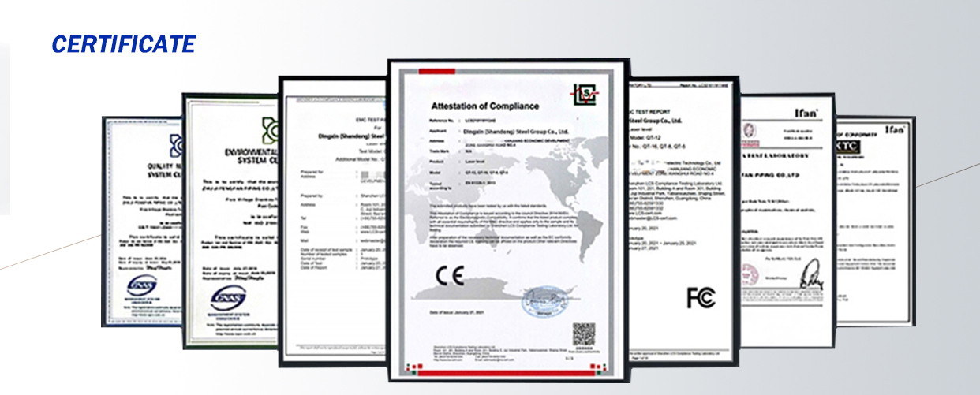Click the FC logo on right test report
The width and height of the screenshot is (980, 395).
pos(701,297)
